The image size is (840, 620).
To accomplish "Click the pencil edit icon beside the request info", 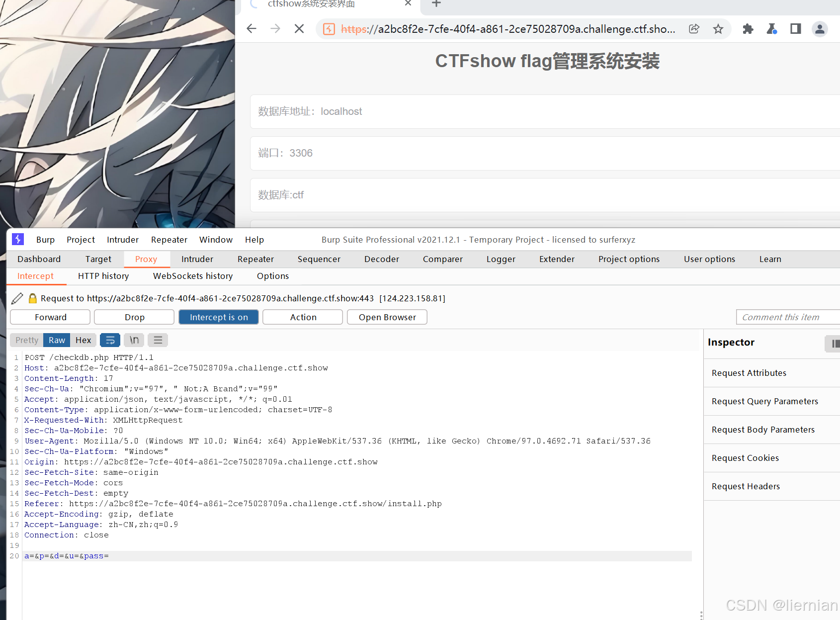I will pos(17,298).
